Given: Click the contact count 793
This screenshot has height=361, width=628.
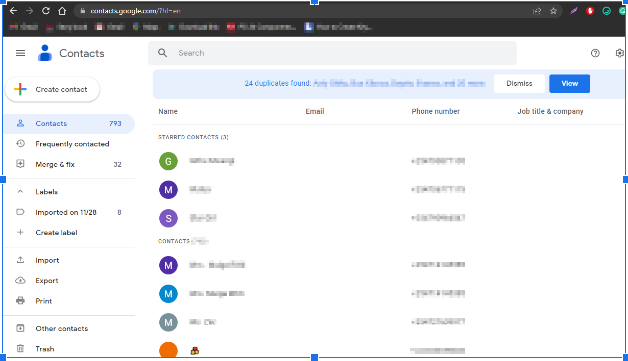Looking at the screenshot, I should coord(115,123).
